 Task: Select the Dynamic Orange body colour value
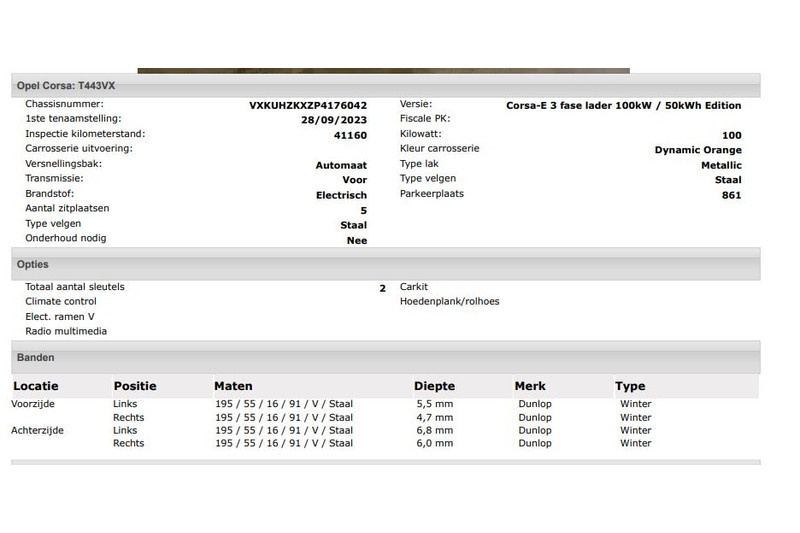coord(698,150)
